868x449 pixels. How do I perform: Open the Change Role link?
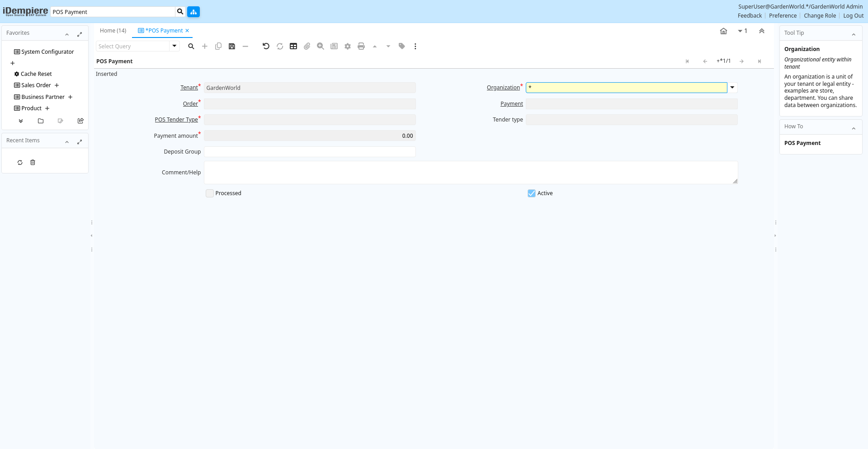820,16
